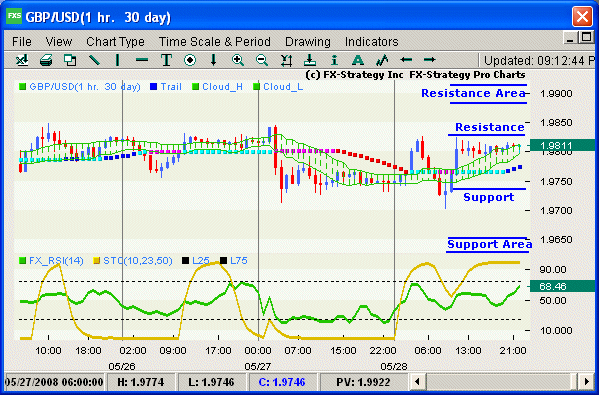
Task: Select the vertical line drawing tool
Action: 118,60
